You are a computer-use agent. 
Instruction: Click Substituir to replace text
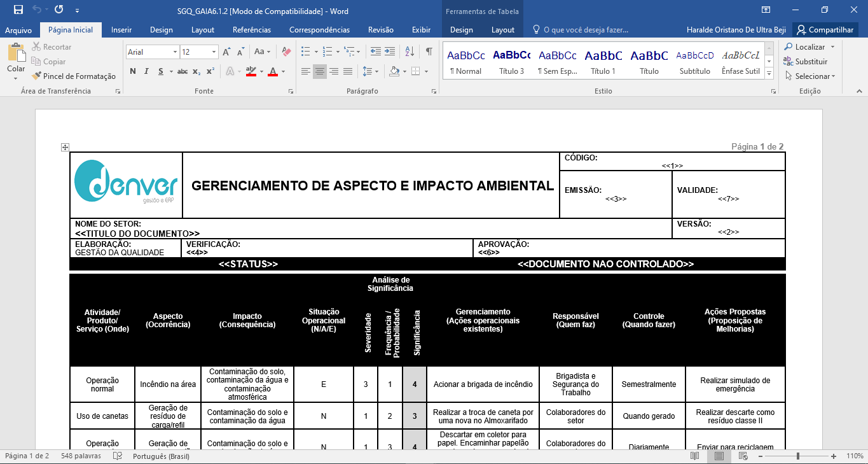(806, 62)
